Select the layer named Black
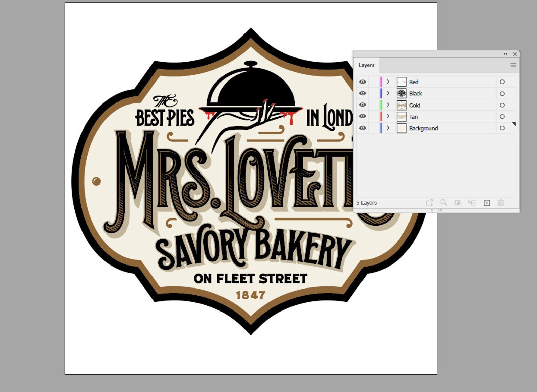The image size is (537, 392). pyautogui.click(x=416, y=93)
